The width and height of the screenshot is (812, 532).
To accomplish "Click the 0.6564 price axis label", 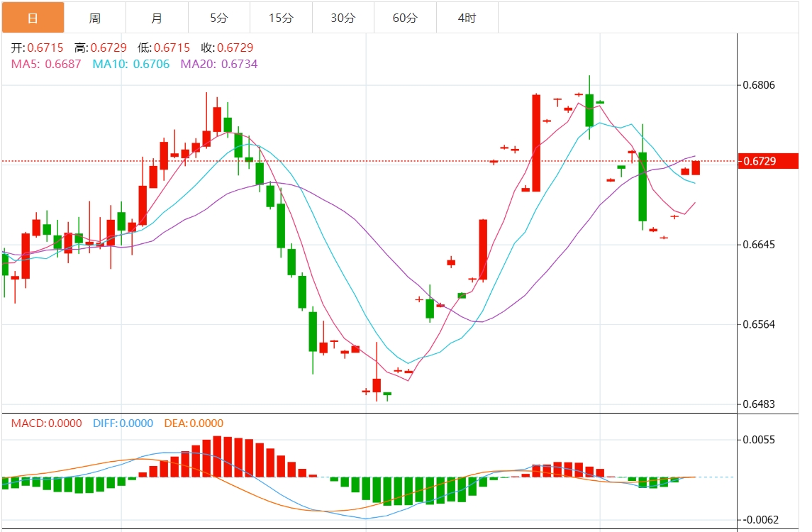I will pyautogui.click(x=759, y=324).
